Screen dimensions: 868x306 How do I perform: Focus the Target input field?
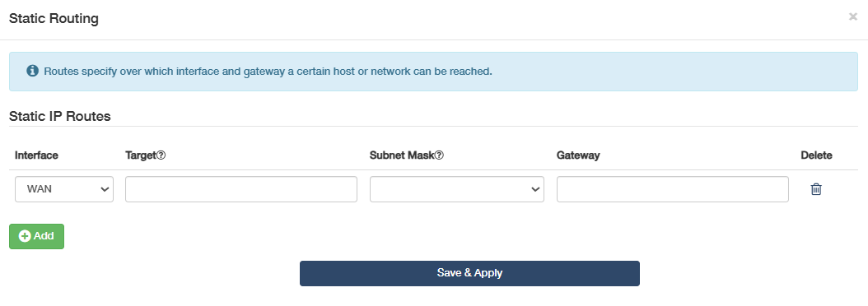coord(241,189)
